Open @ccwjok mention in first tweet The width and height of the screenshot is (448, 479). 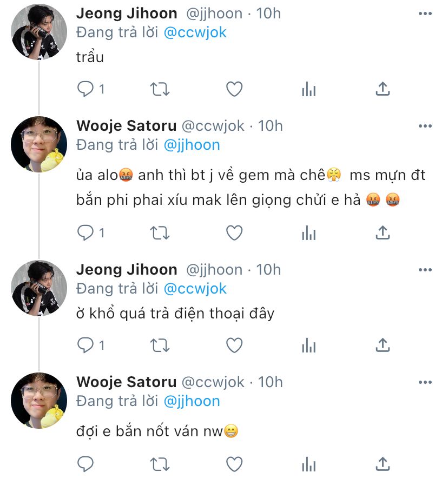point(195,32)
